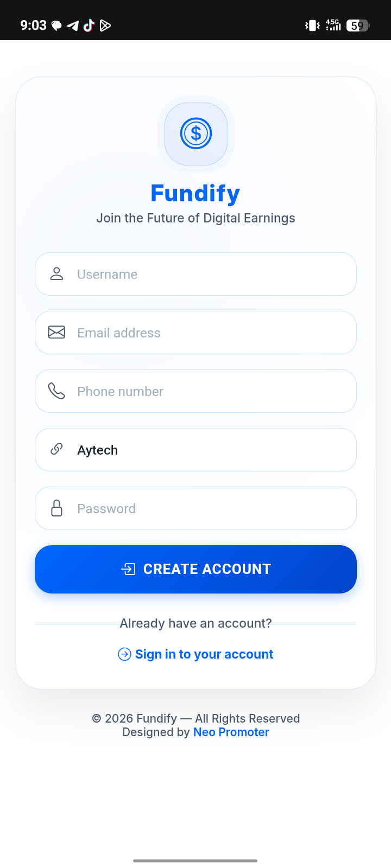
Task: Tap the Fundify dollar coin logo
Action: pyautogui.click(x=195, y=133)
